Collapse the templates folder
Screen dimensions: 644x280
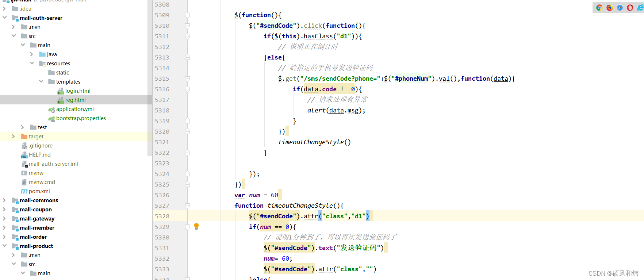pos(41,81)
